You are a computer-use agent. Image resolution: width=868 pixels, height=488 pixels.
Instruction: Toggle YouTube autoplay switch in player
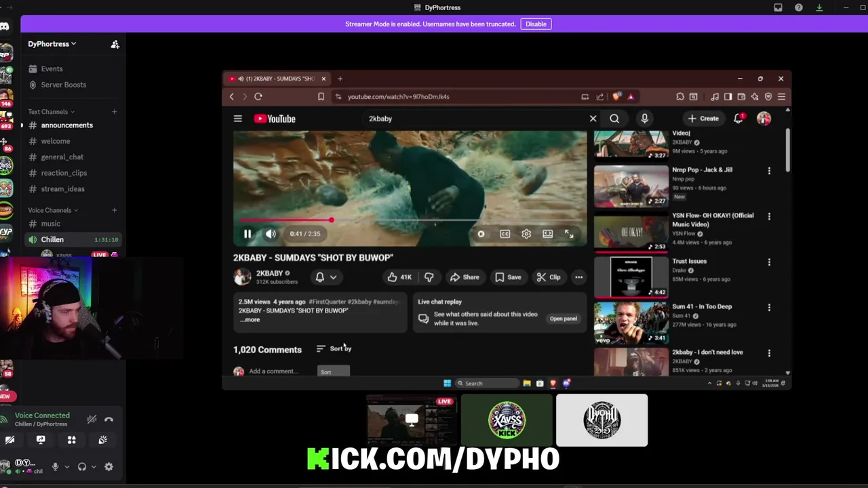pos(481,234)
